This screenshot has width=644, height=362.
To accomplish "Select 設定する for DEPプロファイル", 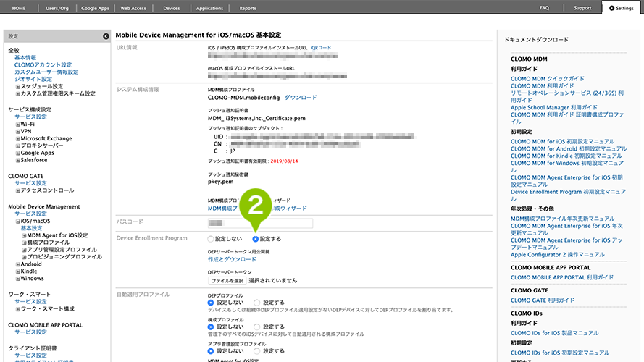I will 256,303.
